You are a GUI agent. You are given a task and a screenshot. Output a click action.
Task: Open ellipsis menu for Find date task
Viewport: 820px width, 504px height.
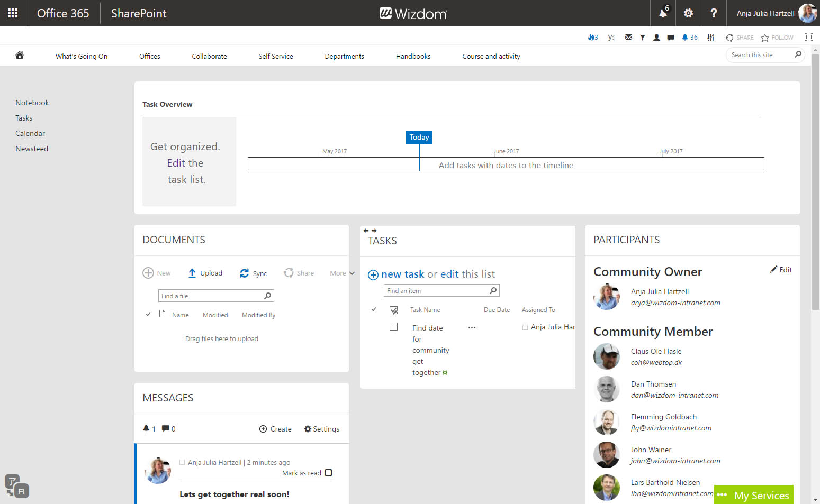tap(472, 327)
